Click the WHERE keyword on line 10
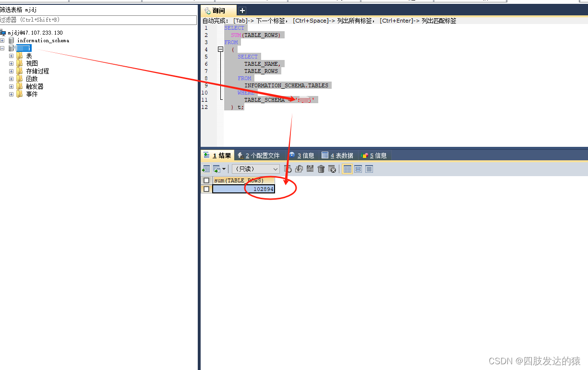The image size is (588, 370). (246, 93)
